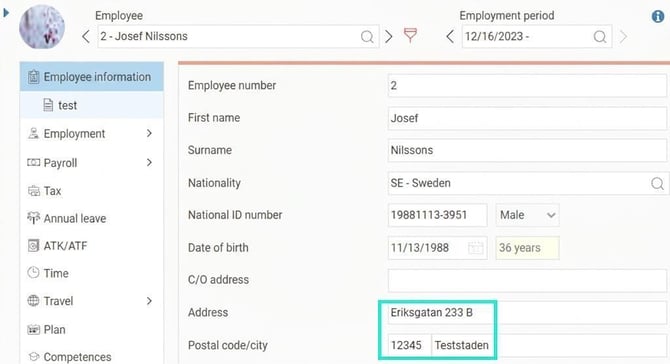Image resolution: width=670 pixels, height=364 pixels.
Task: Click the Employee information clipboard icon
Action: (33, 77)
